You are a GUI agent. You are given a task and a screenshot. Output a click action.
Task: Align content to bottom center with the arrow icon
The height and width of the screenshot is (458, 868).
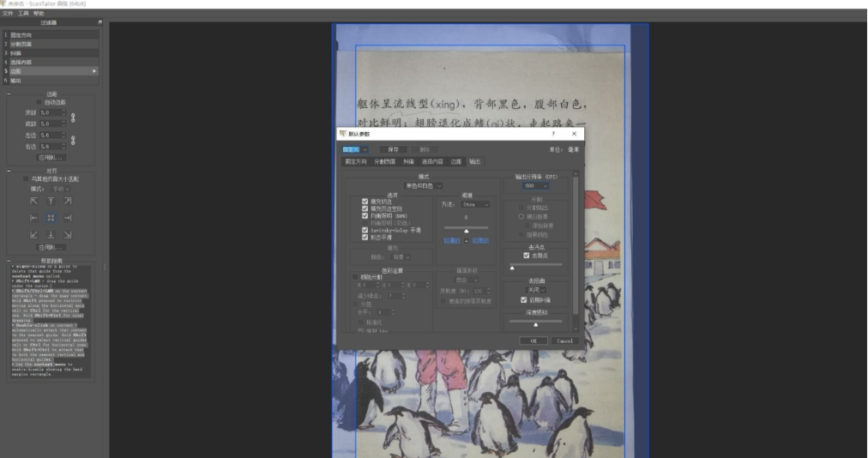click(51, 235)
